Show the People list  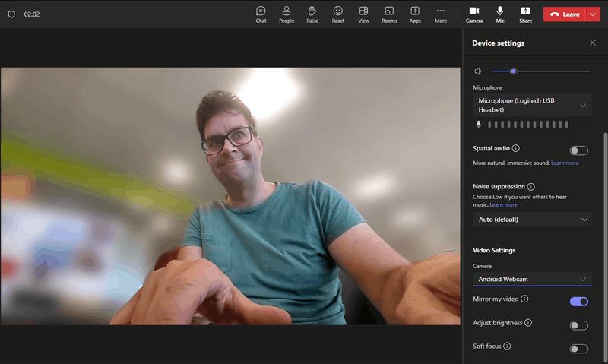(x=287, y=14)
